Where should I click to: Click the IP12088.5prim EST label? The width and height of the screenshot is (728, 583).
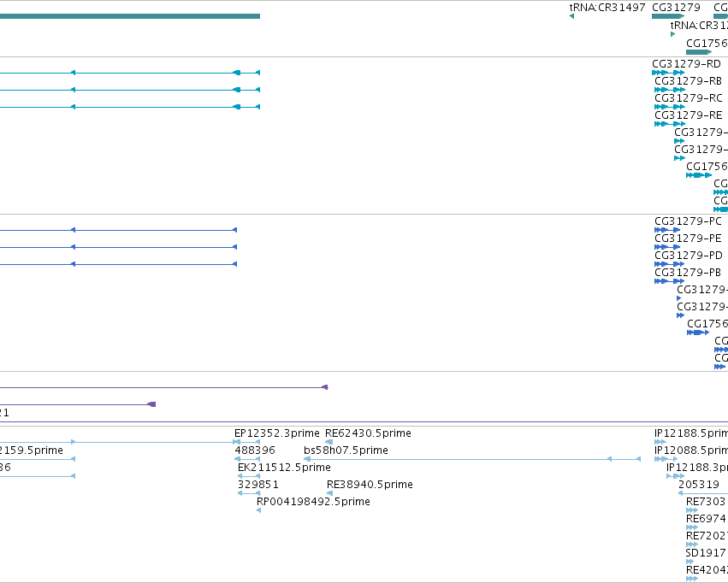(691, 450)
